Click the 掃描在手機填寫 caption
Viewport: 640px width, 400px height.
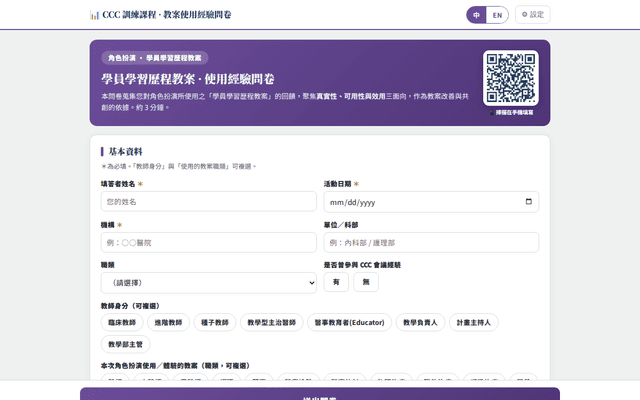tap(511, 112)
